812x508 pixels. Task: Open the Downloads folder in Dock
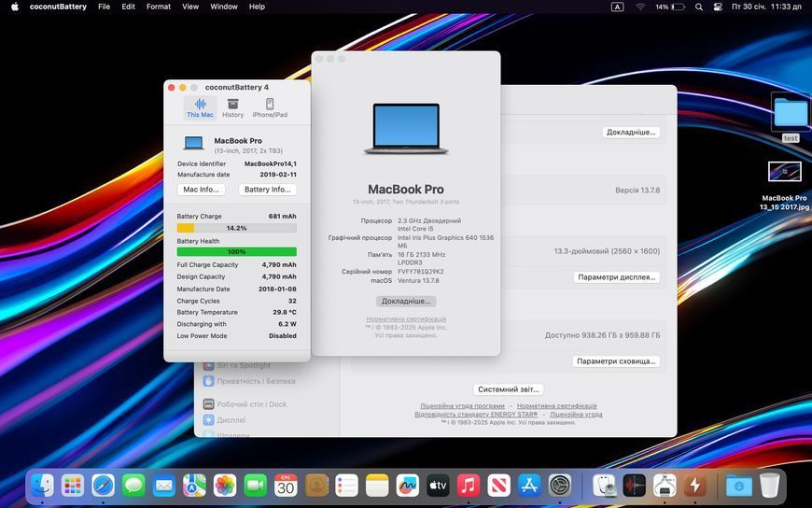pos(739,486)
